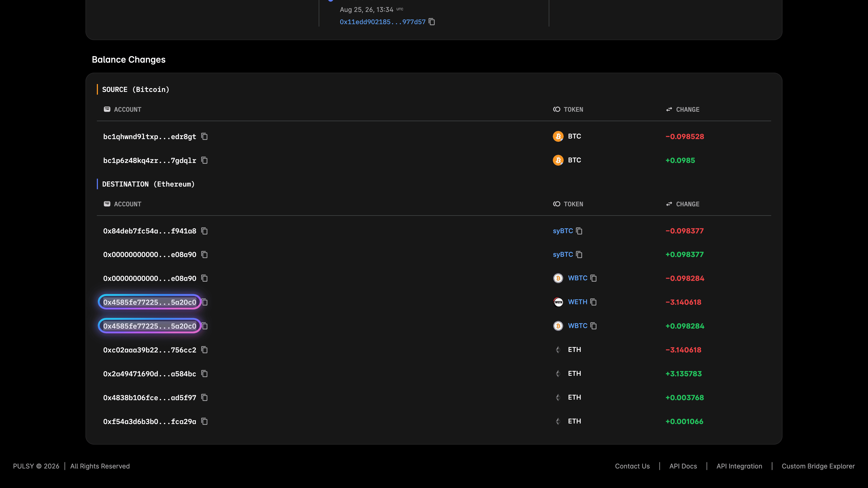Viewport: 868px width, 488px height.
Task: Copy address 0x84deb7fc54a...f941a8
Action: point(204,231)
